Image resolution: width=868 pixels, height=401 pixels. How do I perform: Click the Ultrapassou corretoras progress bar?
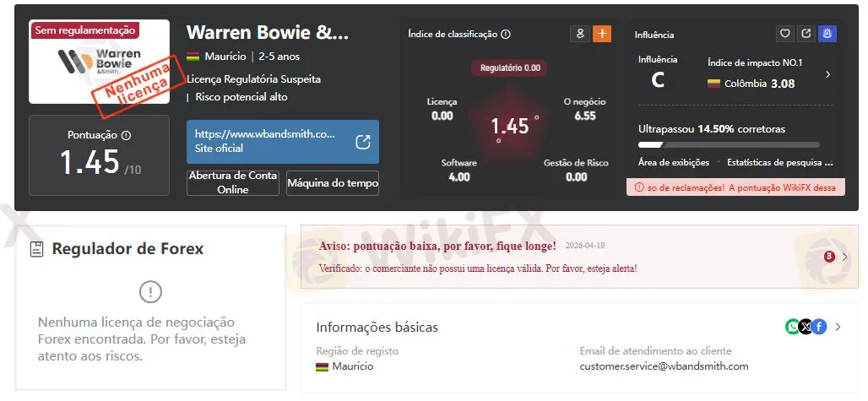point(729,145)
